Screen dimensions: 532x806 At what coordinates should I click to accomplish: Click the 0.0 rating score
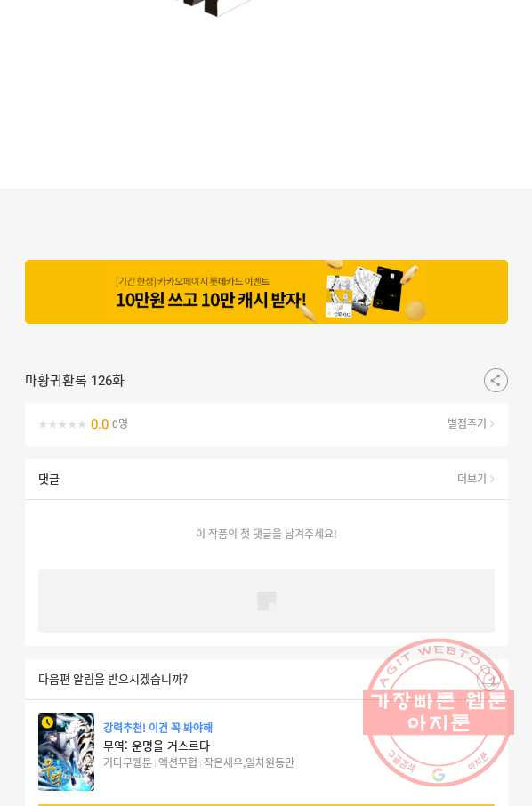pyautogui.click(x=100, y=424)
